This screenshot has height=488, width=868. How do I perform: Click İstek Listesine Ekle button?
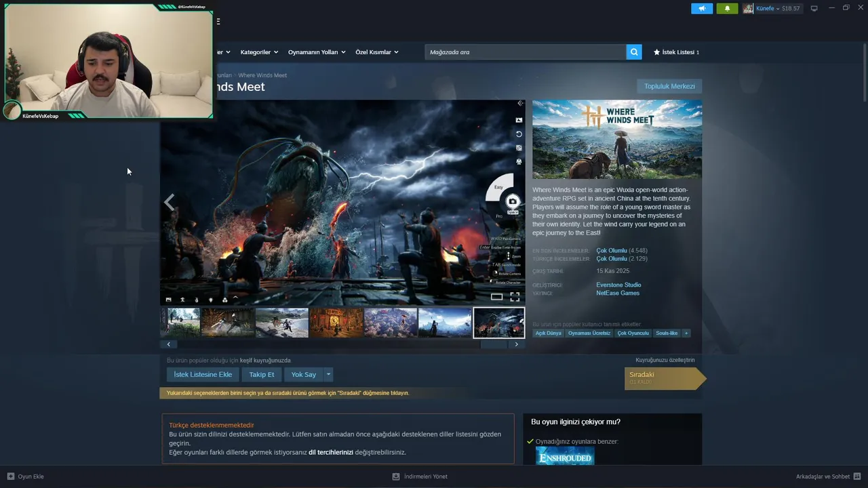point(203,374)
